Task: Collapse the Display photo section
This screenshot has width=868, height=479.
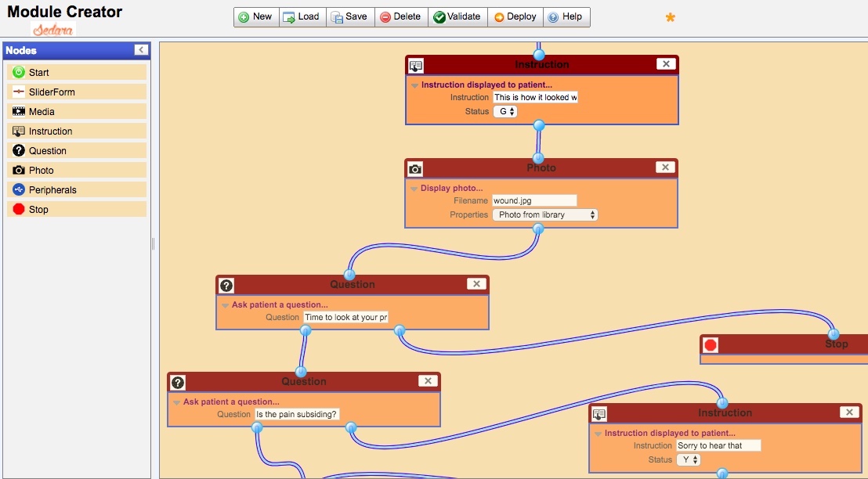Action: pos(414,189)
